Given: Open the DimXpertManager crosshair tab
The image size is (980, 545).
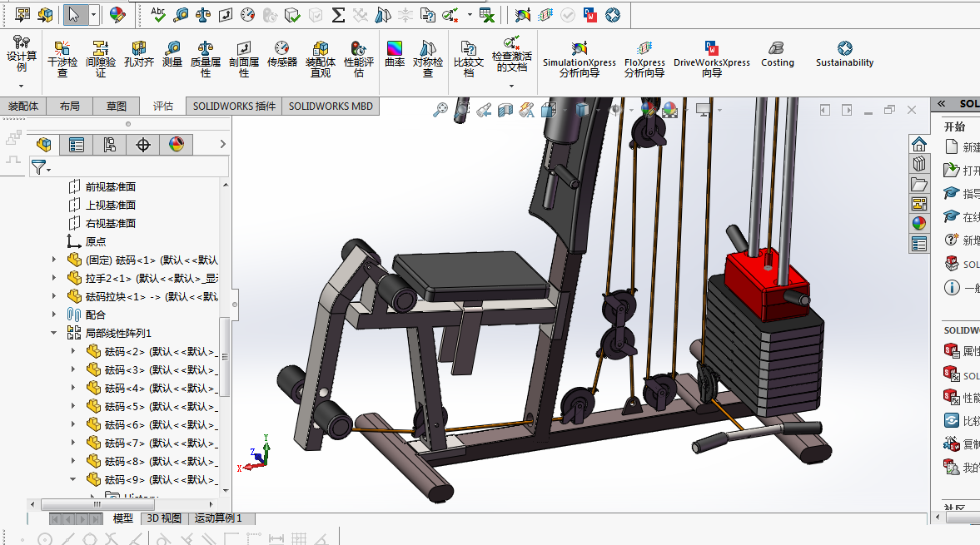Looking at the screenshot, I should (143, 145).
